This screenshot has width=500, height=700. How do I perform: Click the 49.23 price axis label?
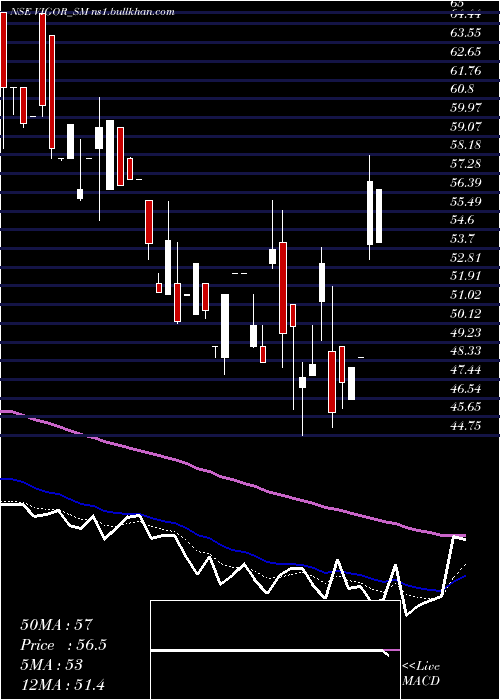point(466,332)
